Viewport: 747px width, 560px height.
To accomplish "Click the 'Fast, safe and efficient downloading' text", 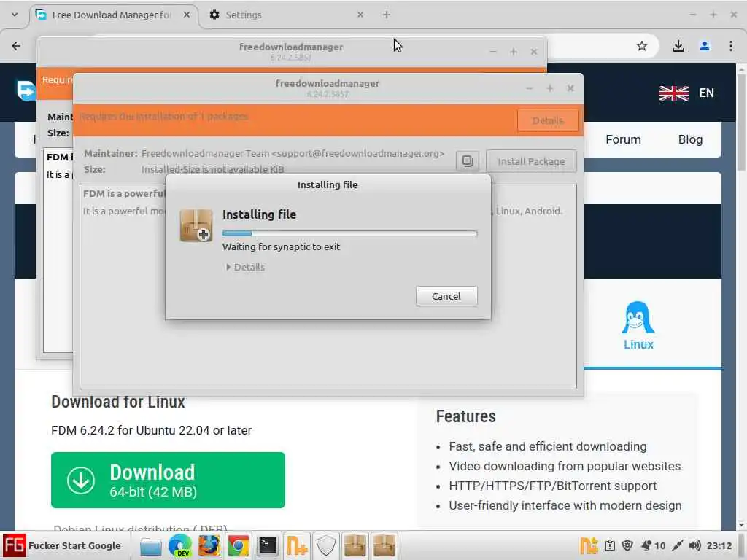I will 547,447.
